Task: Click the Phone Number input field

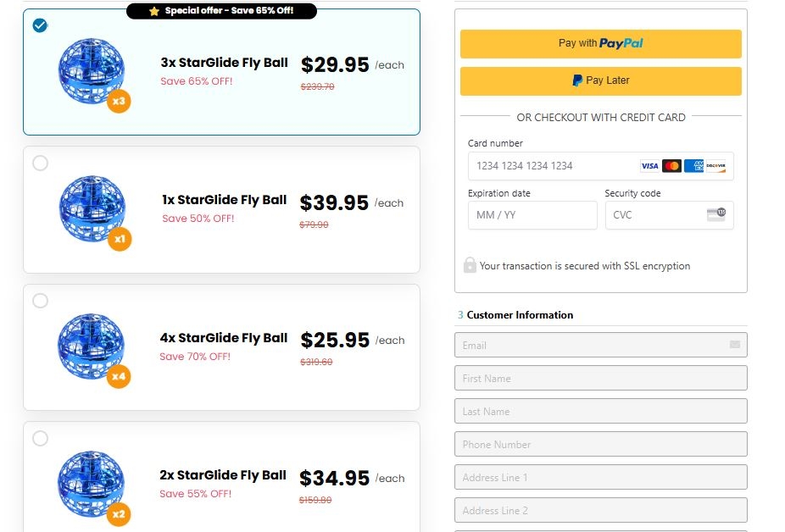Action: pyautogui.click(x=600, y=445)
